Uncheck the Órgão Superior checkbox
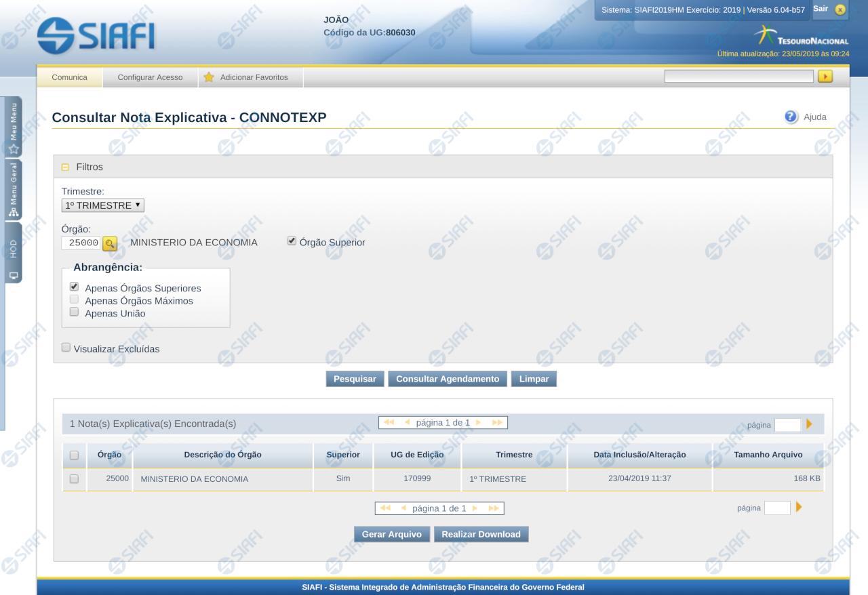 coord(292,241)
